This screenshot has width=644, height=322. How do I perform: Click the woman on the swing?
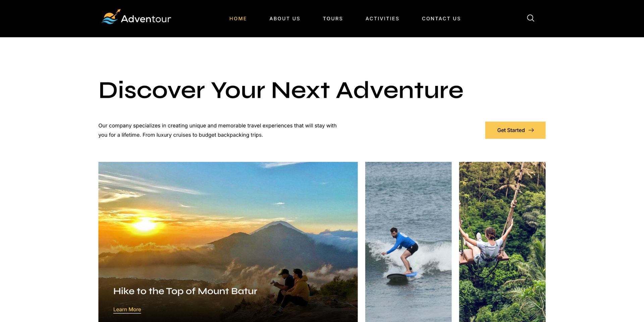(x=486, y=247)
